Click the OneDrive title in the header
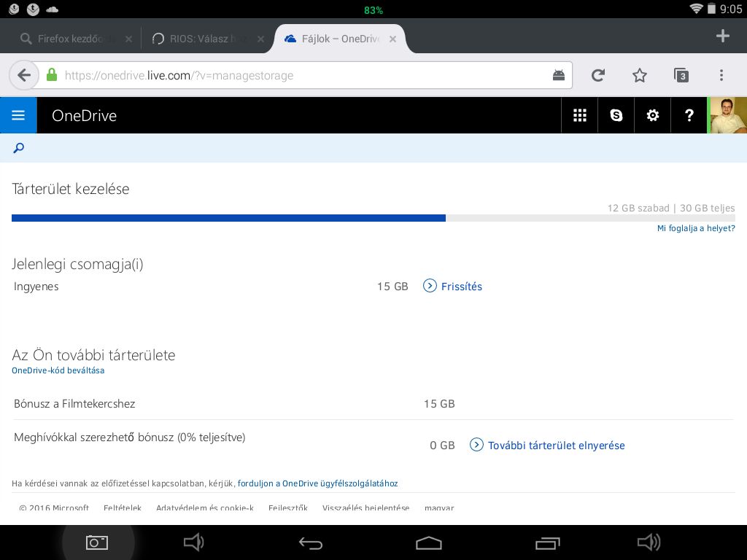 click(85, 116)
